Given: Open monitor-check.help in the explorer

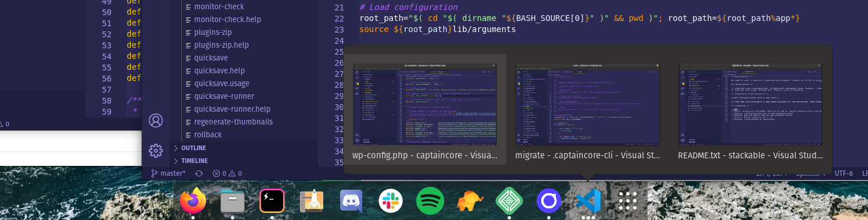Looking at the screenshot, I should click(227, 19).
